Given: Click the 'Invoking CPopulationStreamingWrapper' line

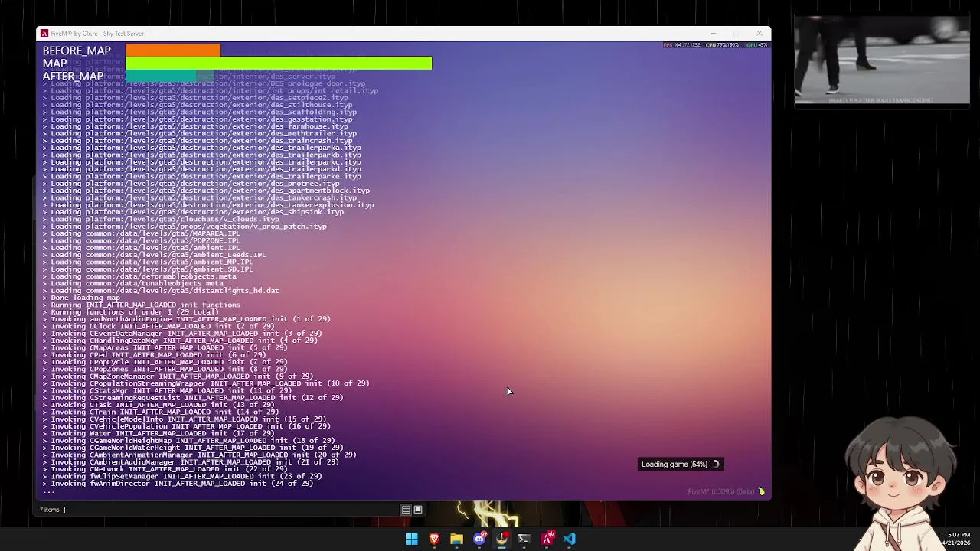Looking at the screenshot, I should click(206, 383).
